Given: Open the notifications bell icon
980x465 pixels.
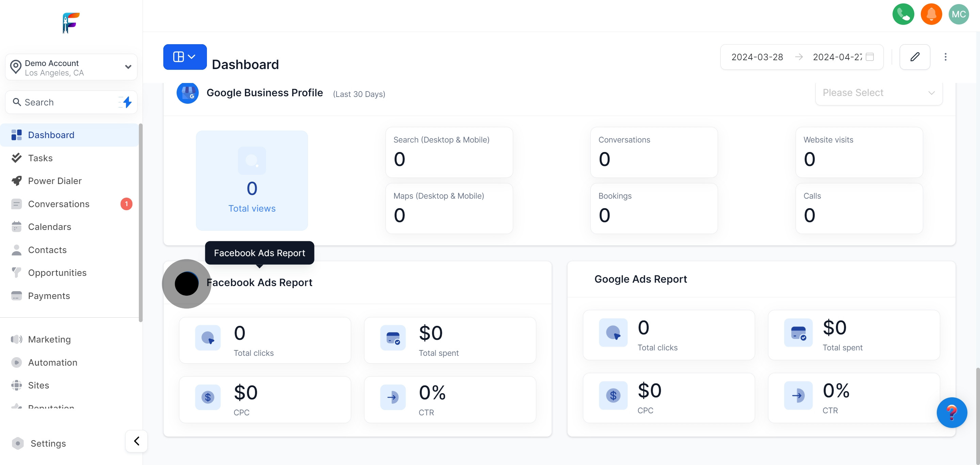Looking at the screenshot, I should 931,14.
